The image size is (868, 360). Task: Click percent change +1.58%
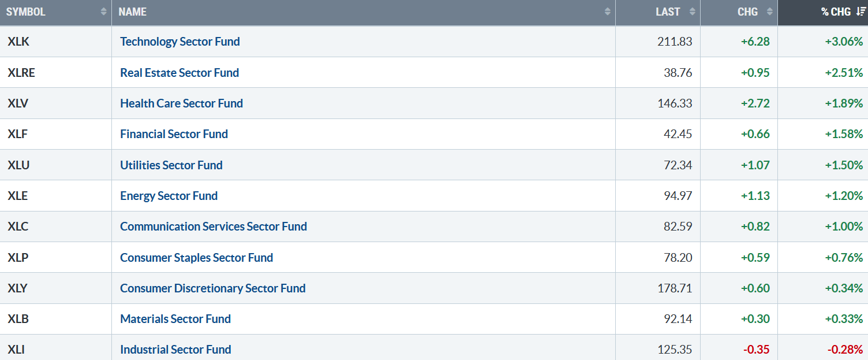tap(844, 134)
